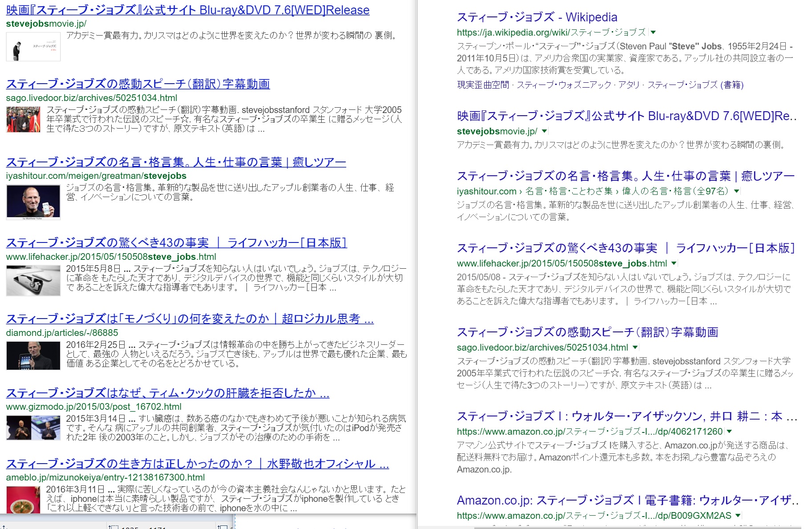Click the ameblo.jp/mizunokeiya/entry-12138167300.html URL

(105, 477)
